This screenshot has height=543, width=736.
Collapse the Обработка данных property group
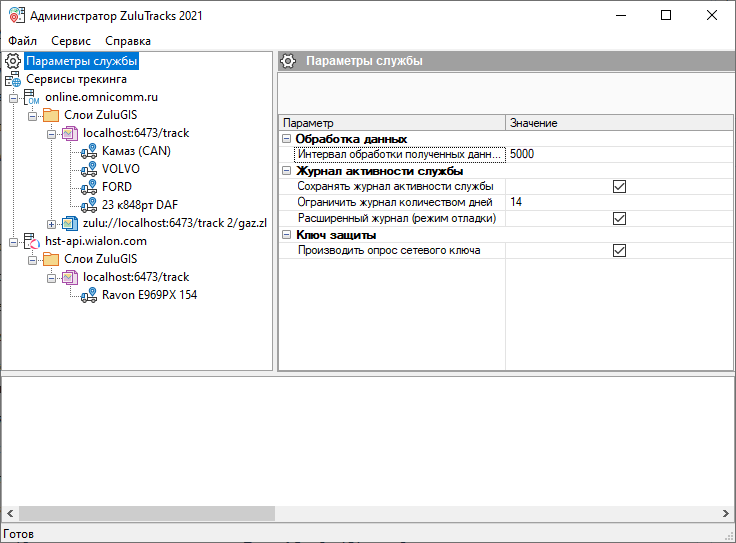click(x=287, y=139)
